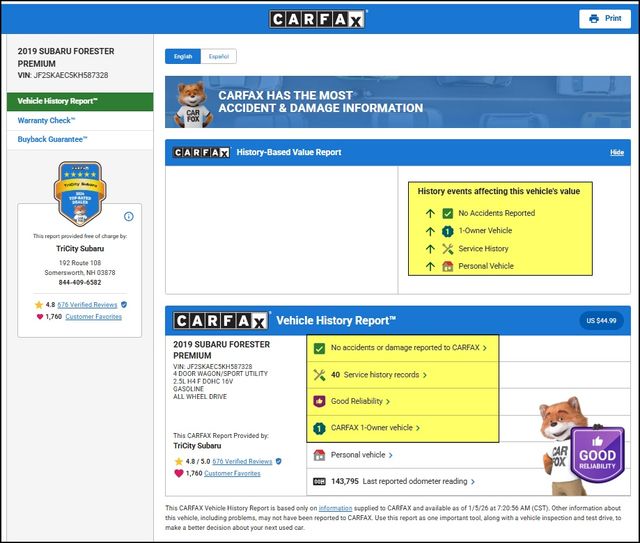Expand the Good Reliability row
The height and width of the screenshot is (543, 640).
(360, 401)
